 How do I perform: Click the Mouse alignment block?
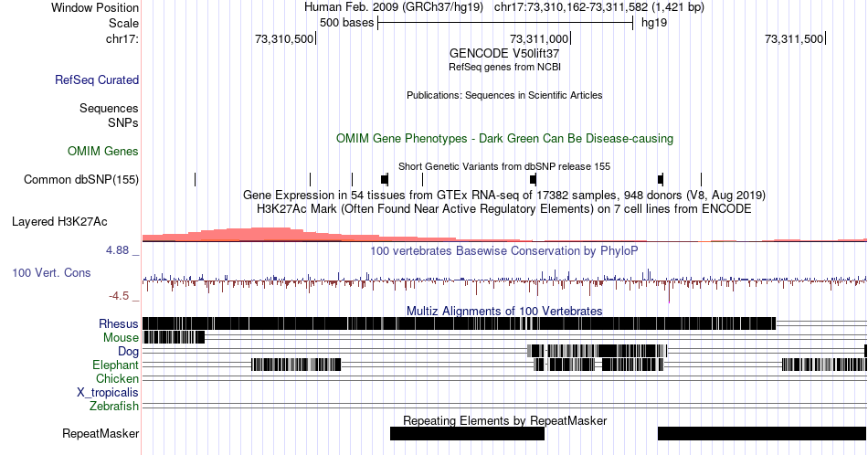(174, 338)
